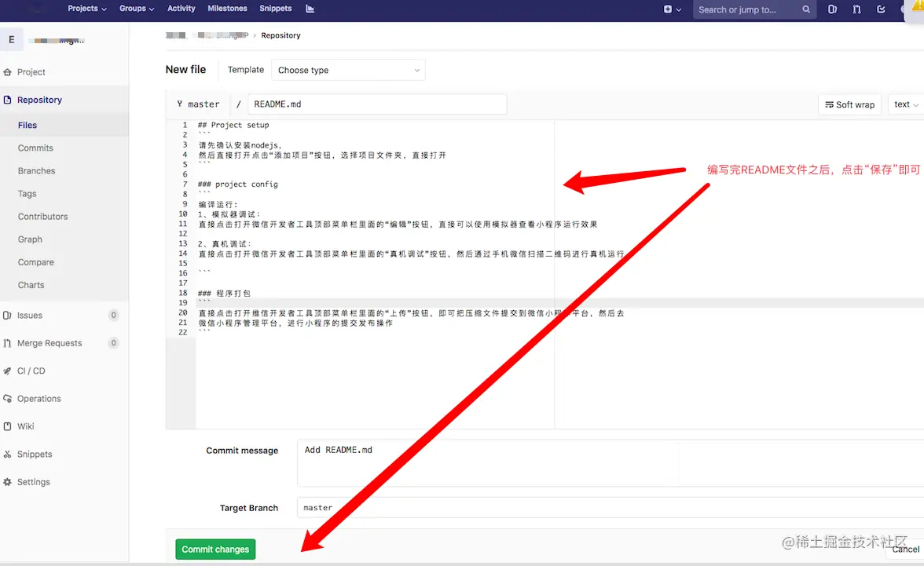Click the Issues count badge

(x=114, y=315)
